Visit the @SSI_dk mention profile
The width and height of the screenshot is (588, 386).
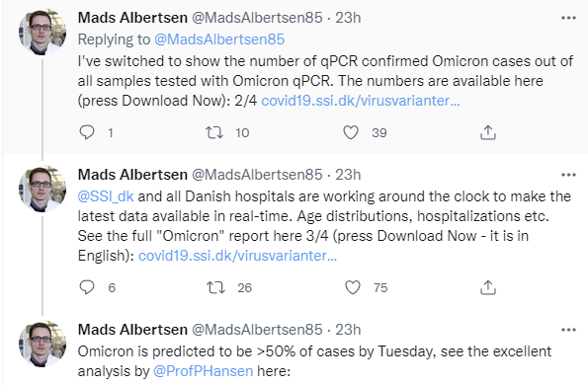pos(106,196)
